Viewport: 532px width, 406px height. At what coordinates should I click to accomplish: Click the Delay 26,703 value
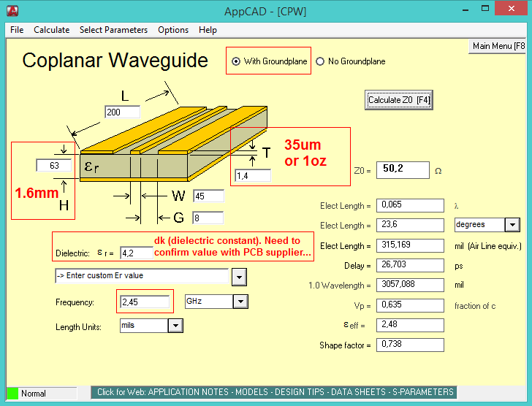pos(410,265)
